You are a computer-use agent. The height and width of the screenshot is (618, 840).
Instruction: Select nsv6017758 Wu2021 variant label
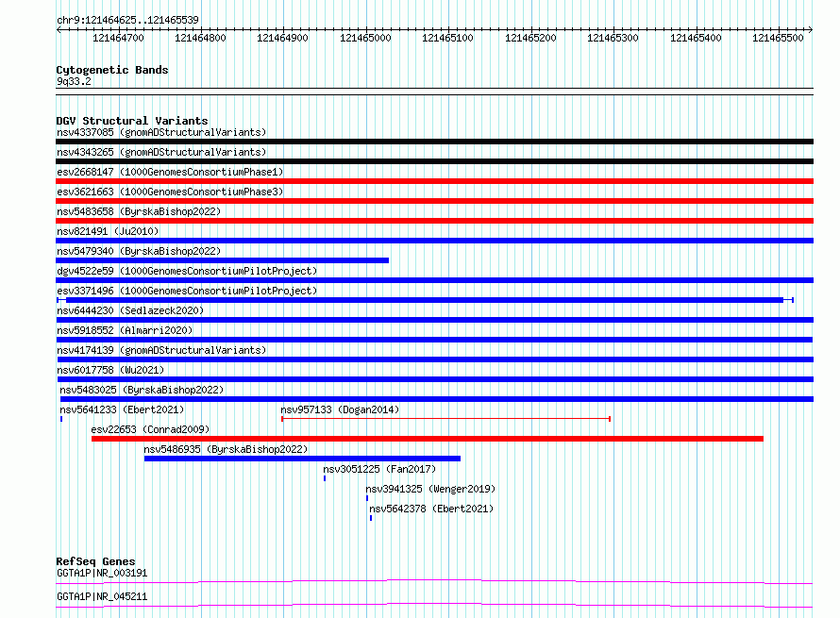[x=110, y=370]
